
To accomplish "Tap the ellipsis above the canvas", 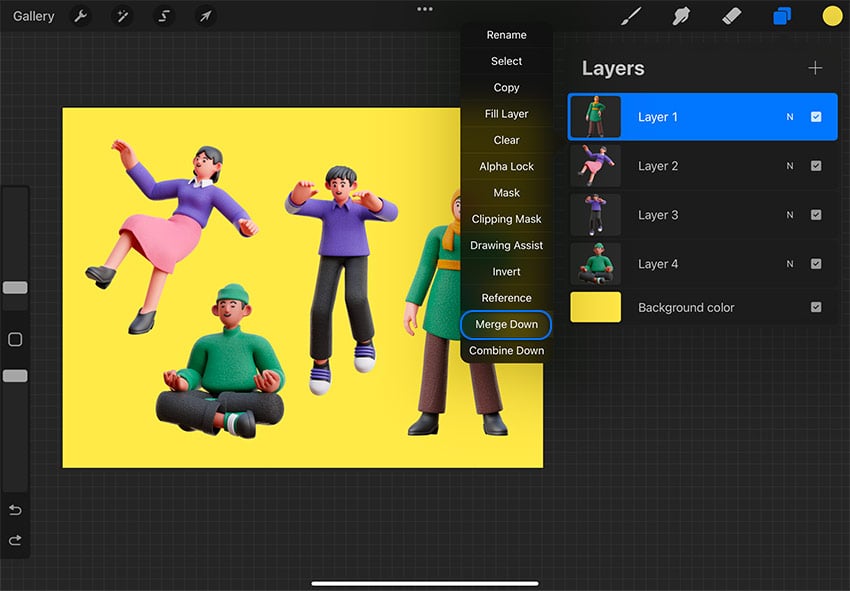I will pyautogui.click(x=424, y=9).
